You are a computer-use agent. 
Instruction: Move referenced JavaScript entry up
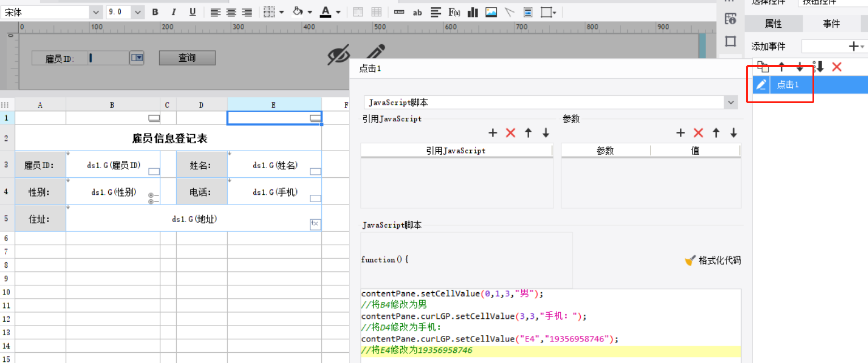point(529,133)
